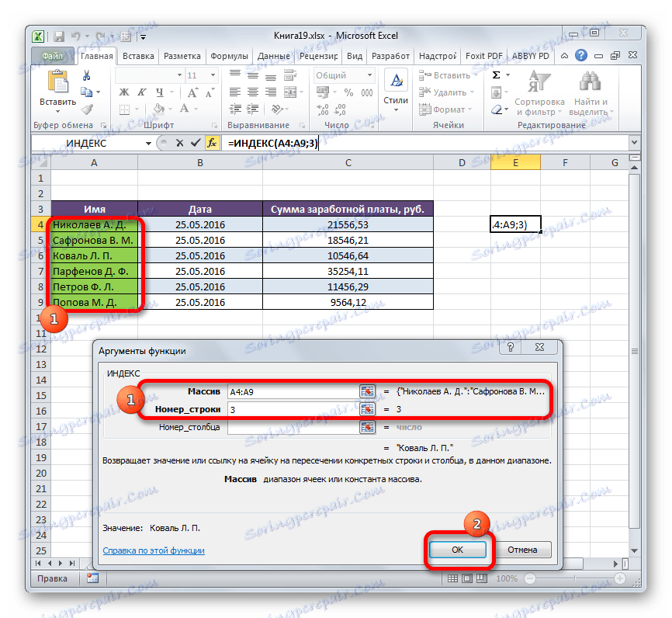
Task: Click the decrease font size icon
Action: tap(210, 92)
